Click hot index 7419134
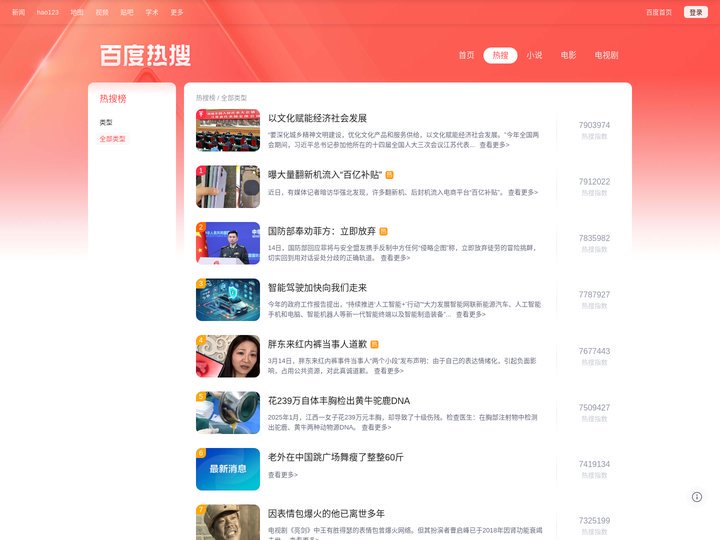Image resolution: width=720 pixels, height=540 pixels. [x=594, y=464]
